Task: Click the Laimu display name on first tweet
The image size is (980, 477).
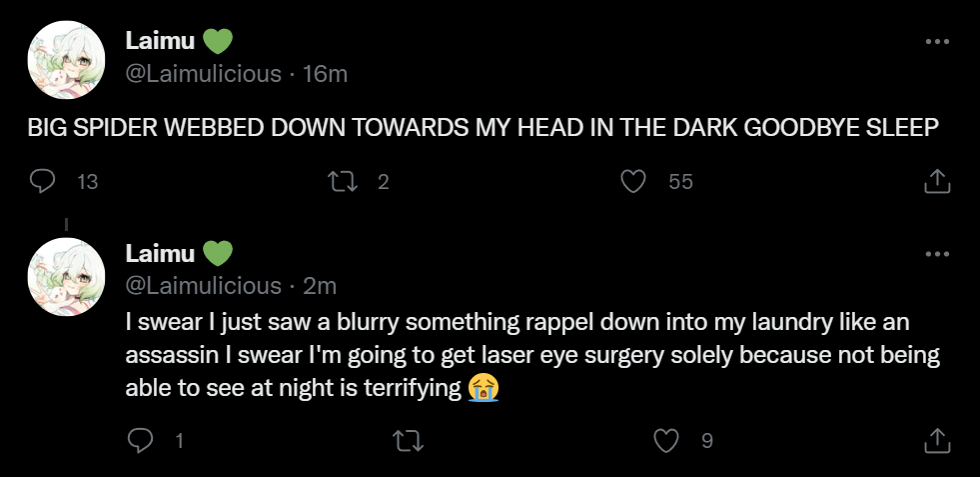Action: (161, 41)
